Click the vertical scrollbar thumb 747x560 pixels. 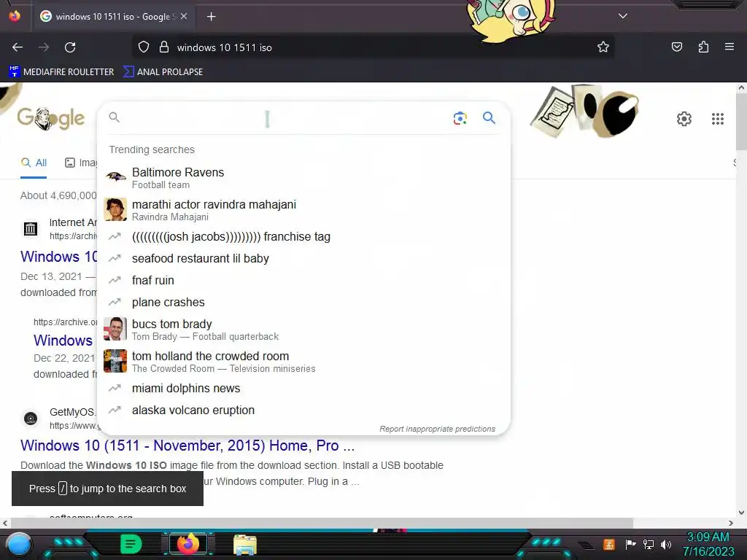[x=741, y=122]
